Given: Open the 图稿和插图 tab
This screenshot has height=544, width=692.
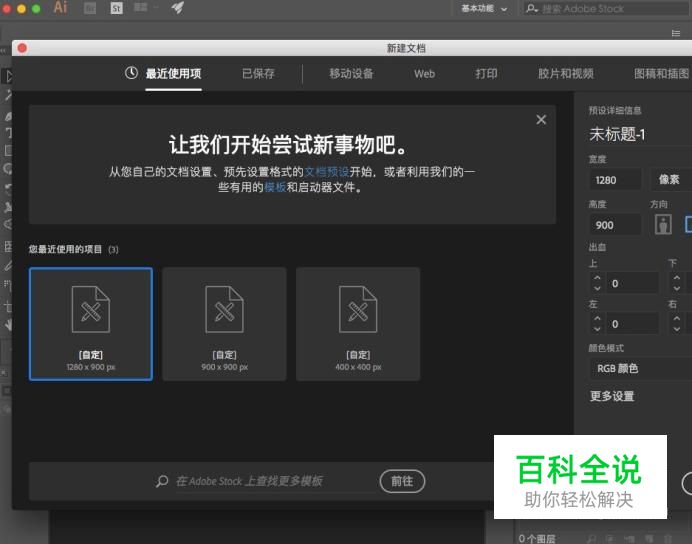Looking at the screenshot, I should pos(661,73).
